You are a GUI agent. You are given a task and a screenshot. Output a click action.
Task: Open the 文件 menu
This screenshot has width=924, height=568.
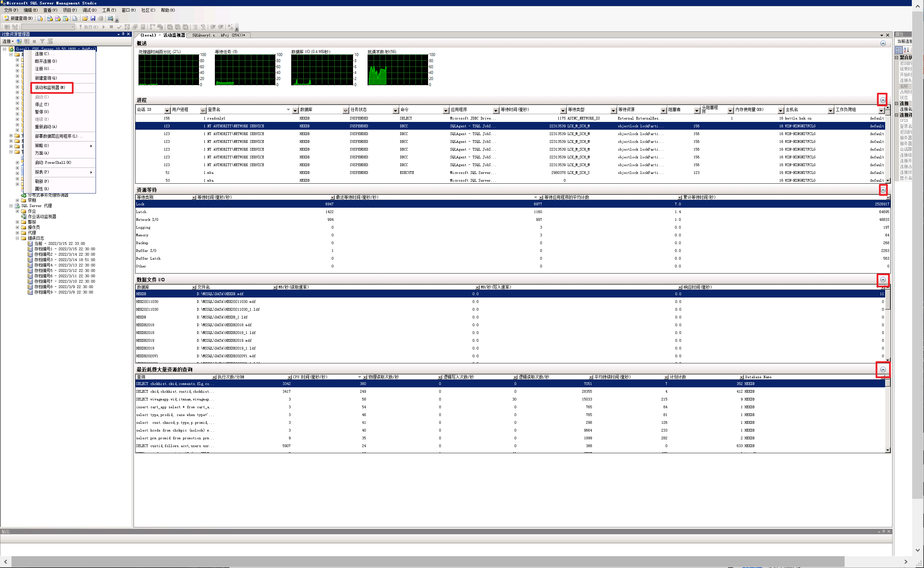point(11,10)
